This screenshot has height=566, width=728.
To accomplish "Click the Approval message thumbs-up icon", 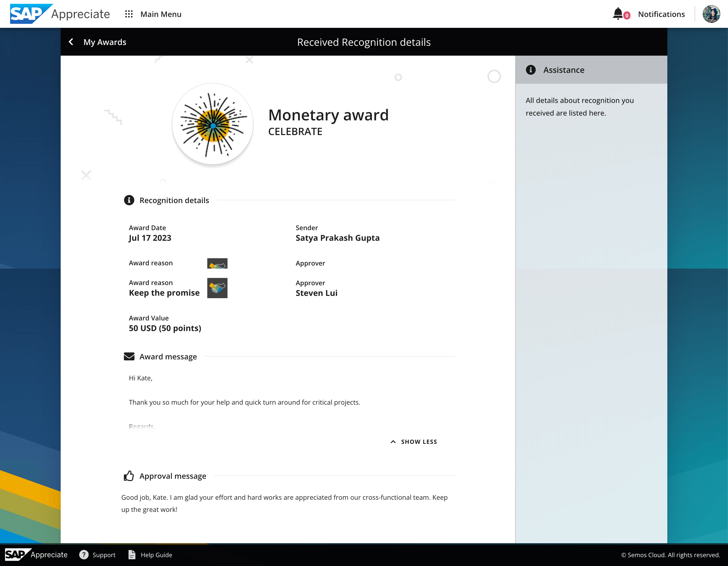I will point(129,476).
